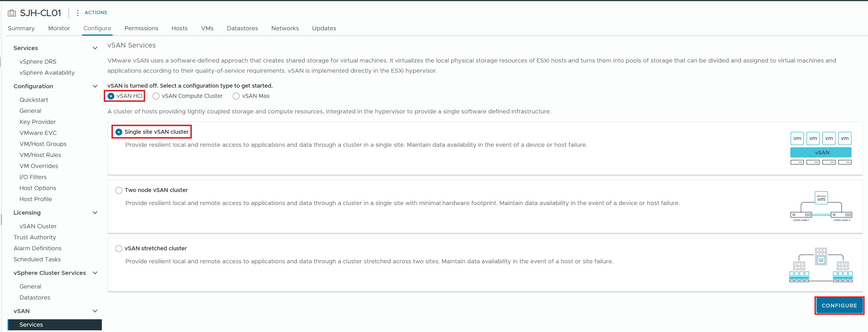868x332 pixels.
Task: Click the single site vSAN diagram
Action: 820,148
